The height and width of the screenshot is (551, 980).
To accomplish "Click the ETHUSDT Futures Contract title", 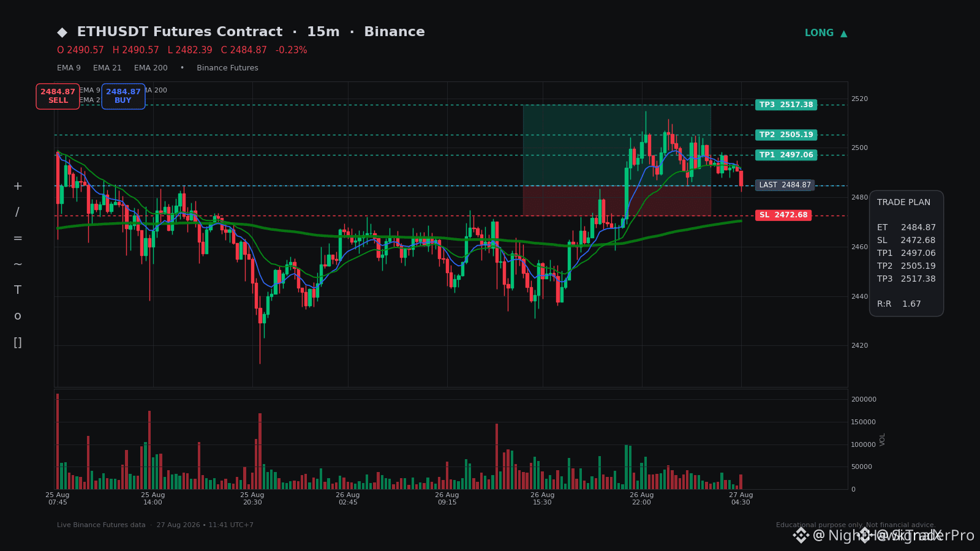I will pyautogui.click(x=179, y=32).
